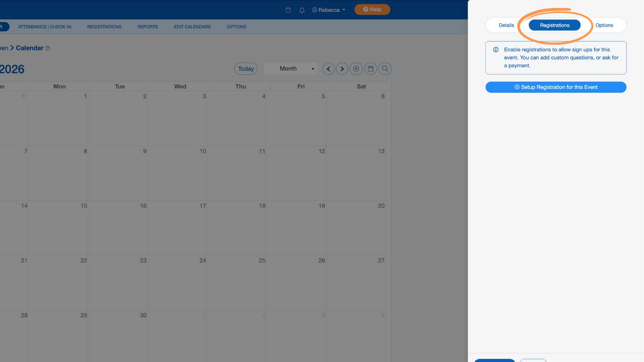
Task: Select day 22 on the calendar
Action: click(x=84, y=261)
